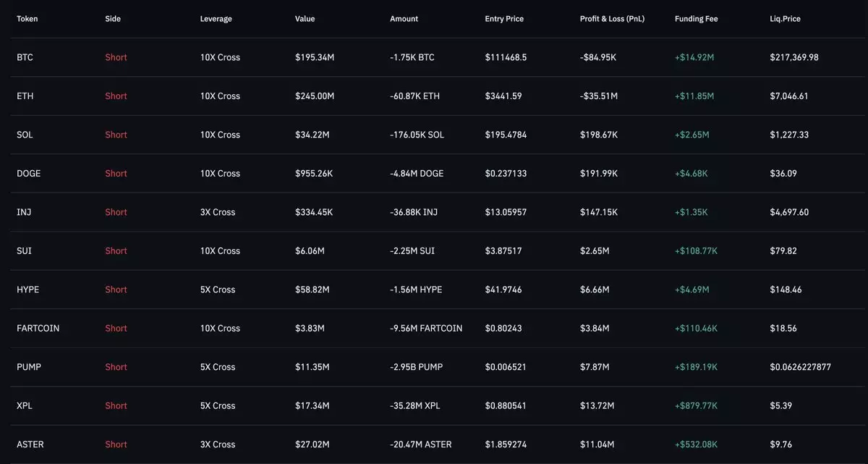Click the DOGE token name
868x464 pixels.
coord(28,174)
